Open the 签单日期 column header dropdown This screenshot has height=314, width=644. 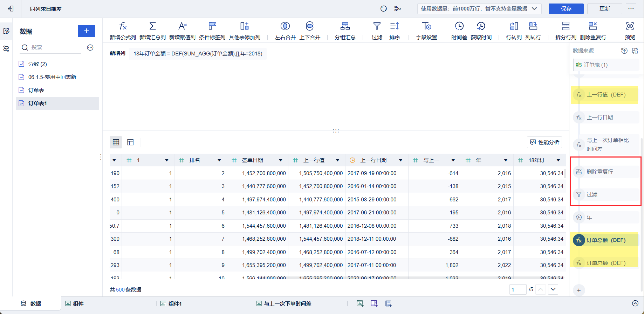281,160
